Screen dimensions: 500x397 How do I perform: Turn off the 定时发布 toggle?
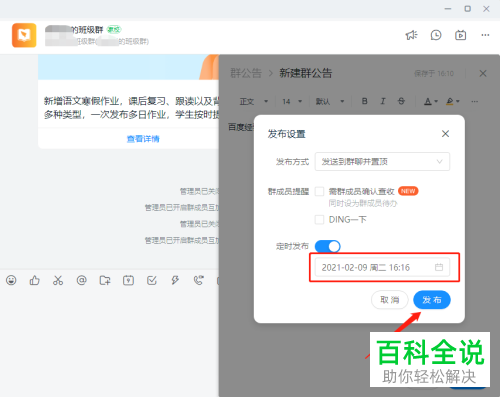pos(327,246)
